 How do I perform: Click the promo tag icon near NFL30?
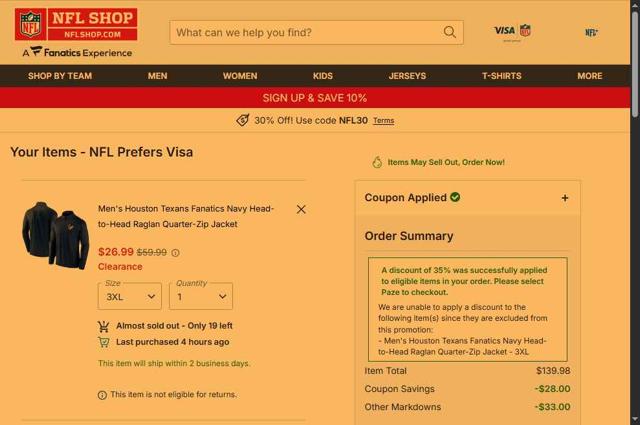[x=242, y=120]
